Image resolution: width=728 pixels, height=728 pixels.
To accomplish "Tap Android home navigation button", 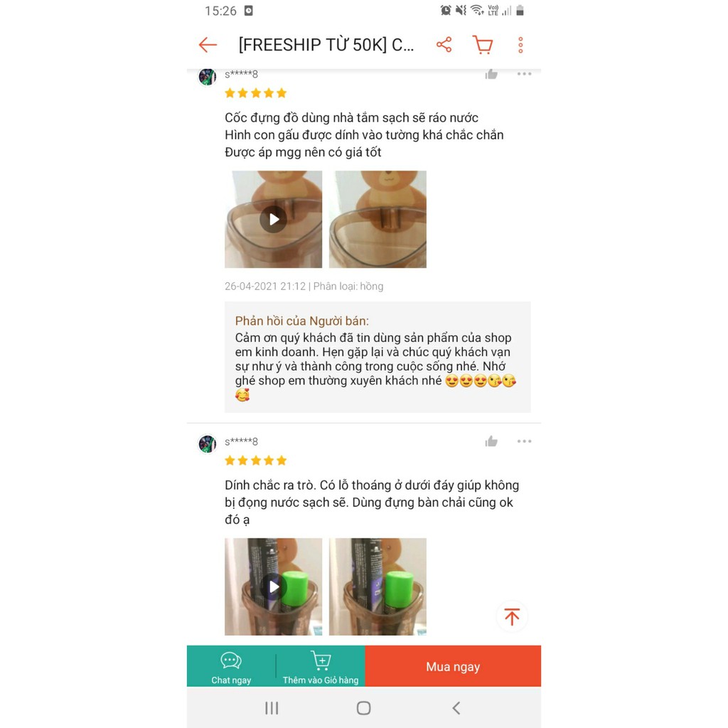I will 363,708.
